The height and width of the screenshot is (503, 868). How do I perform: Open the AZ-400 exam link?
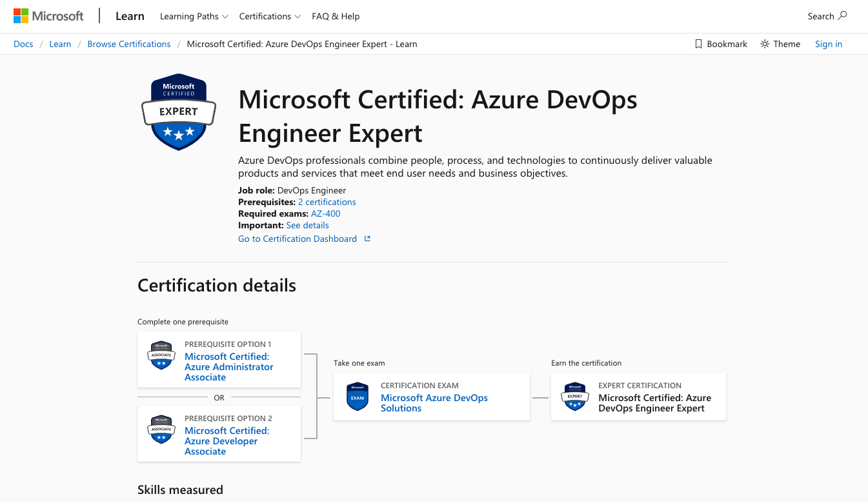point(326,213)
